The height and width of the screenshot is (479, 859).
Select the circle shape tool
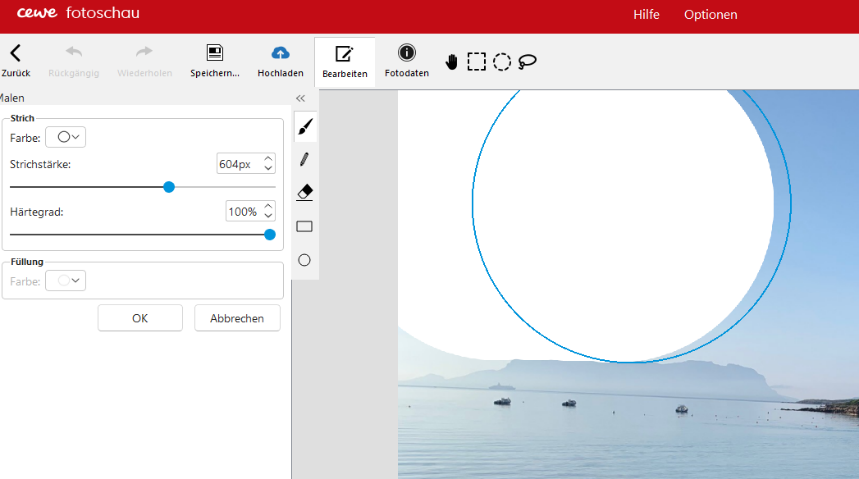[305, 260]
